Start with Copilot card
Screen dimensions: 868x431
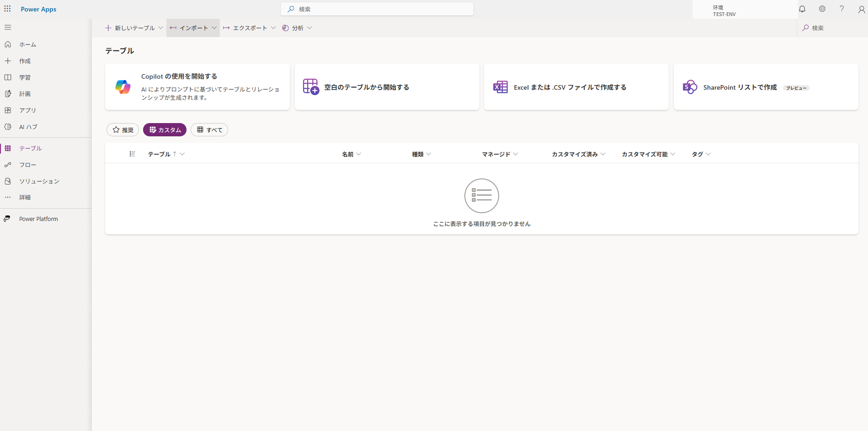pyautogui.click(x=197, y=87)
